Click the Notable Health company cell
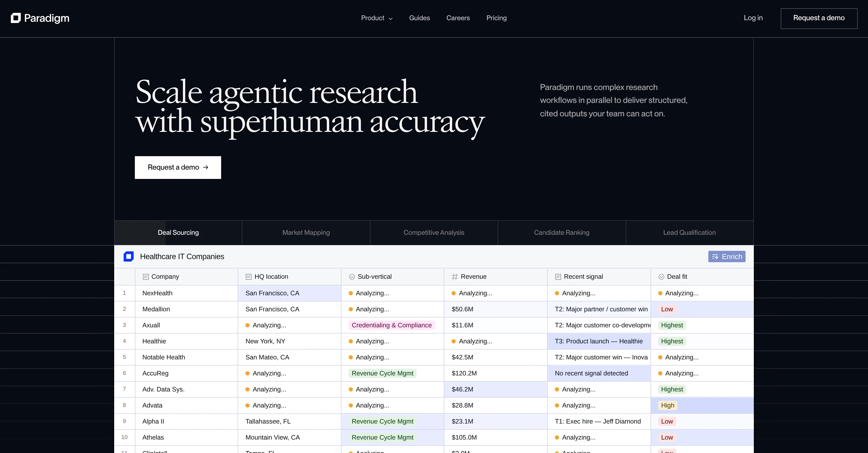 click(186, 357)
